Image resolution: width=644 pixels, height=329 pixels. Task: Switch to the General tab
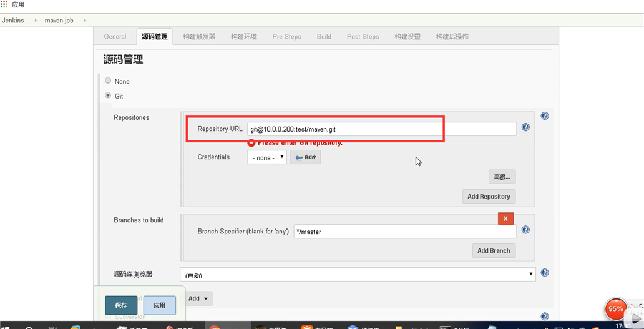[115, 37]
